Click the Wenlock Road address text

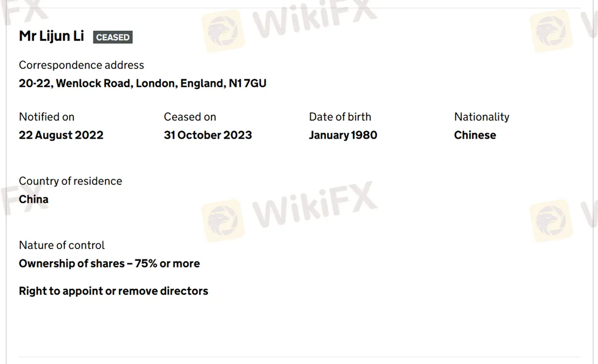[x=142, y=84]
